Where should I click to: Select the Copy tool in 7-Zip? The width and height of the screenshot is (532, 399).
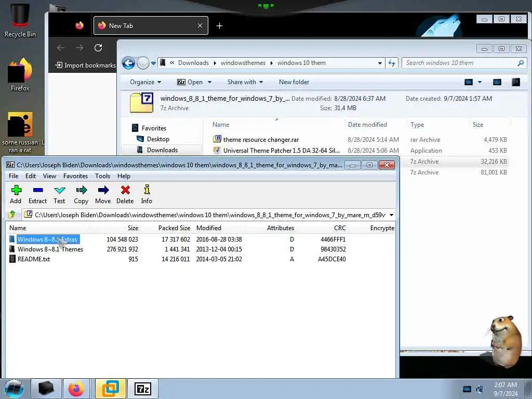tap(81, 194)
